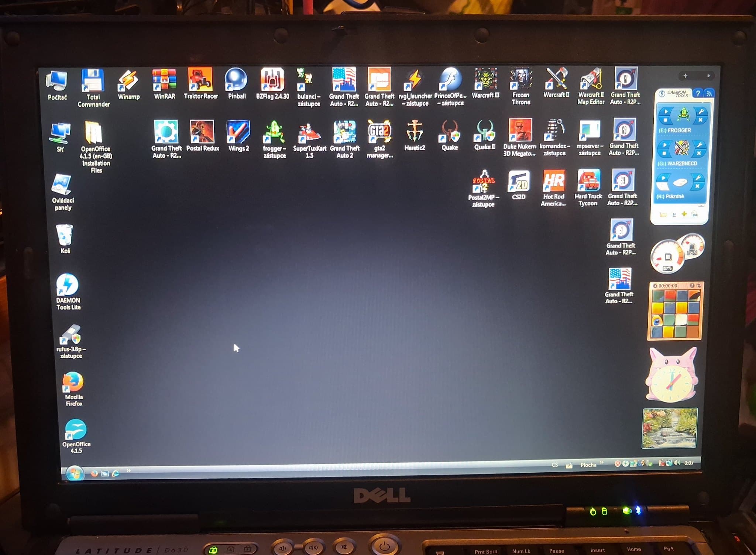Open the Heretic2 desktop icon

click(x=415, y=135)
